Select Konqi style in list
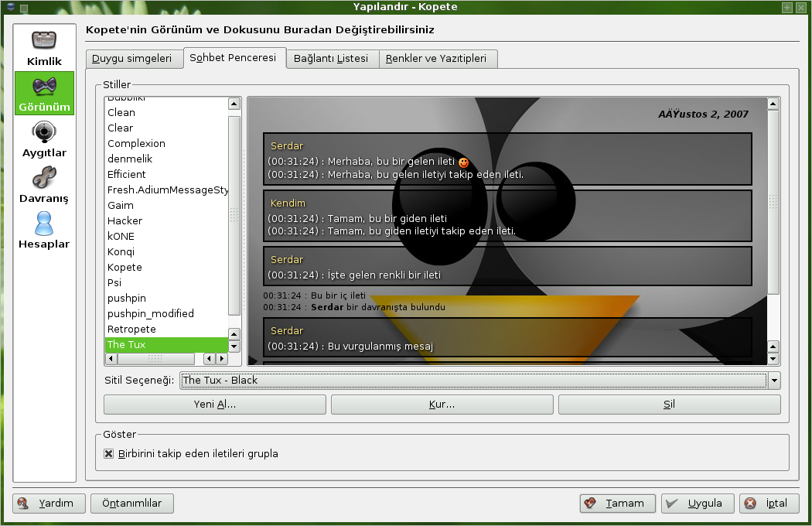The image size is (812, 526). tap(166, 252)
